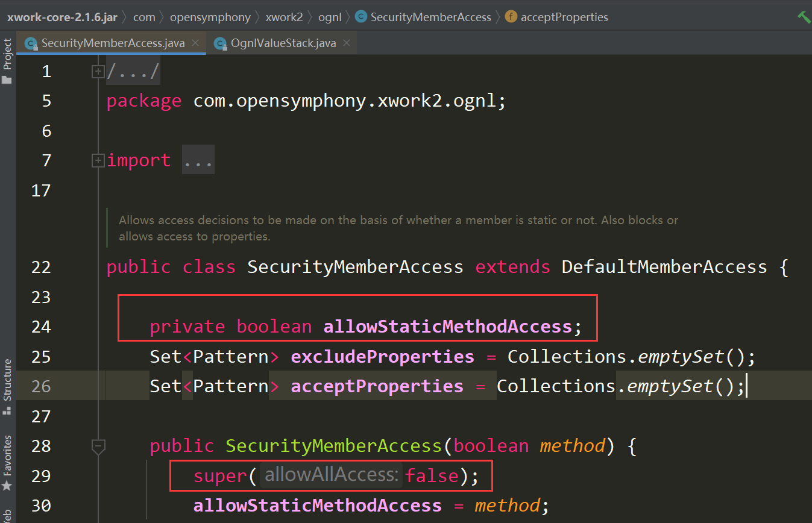Click DefaultMemberAccess in the class declaration

coord(664,267)
